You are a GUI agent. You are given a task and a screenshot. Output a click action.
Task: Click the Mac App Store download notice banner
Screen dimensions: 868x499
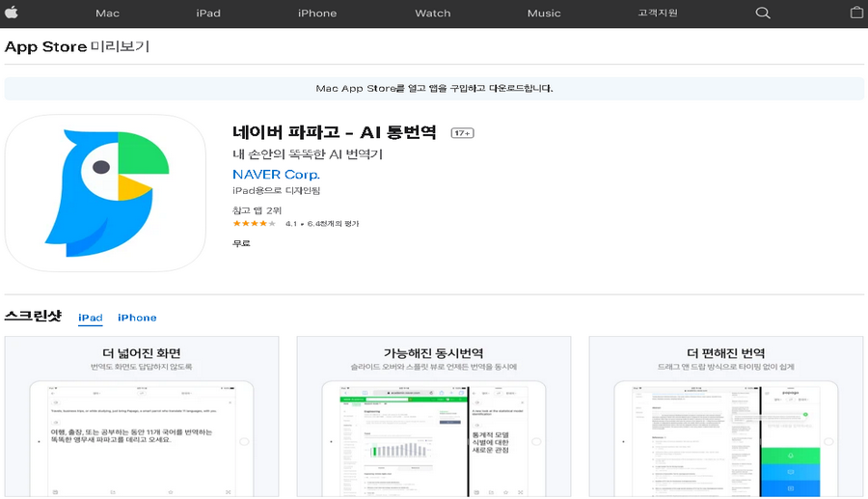pos(434,89)
